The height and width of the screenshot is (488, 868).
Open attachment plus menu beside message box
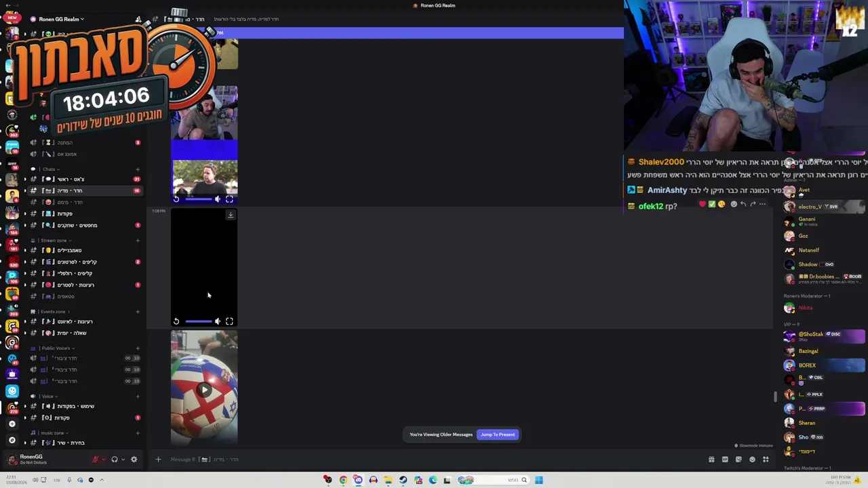tap(158, 460)
